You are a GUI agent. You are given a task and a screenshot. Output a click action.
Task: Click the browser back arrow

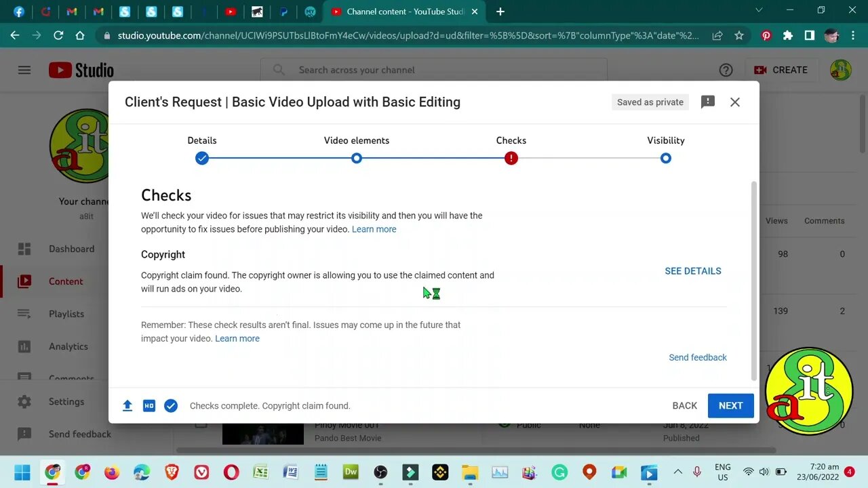click(x=15, y=35)
